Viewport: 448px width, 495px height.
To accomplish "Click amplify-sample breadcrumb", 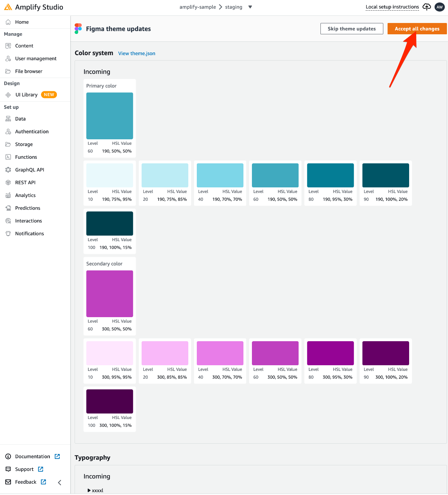I will tap(198, 7).
